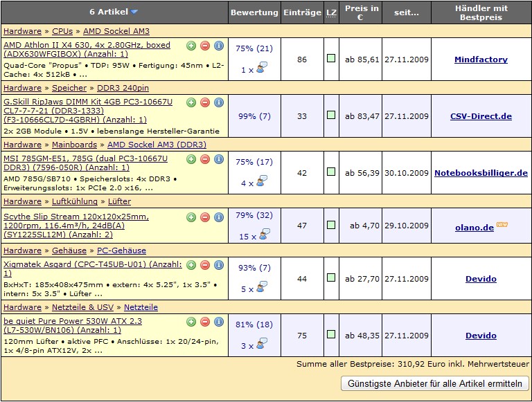Open Xigmatek Asgard product link
532x402 pixels.
pos(93,268)
